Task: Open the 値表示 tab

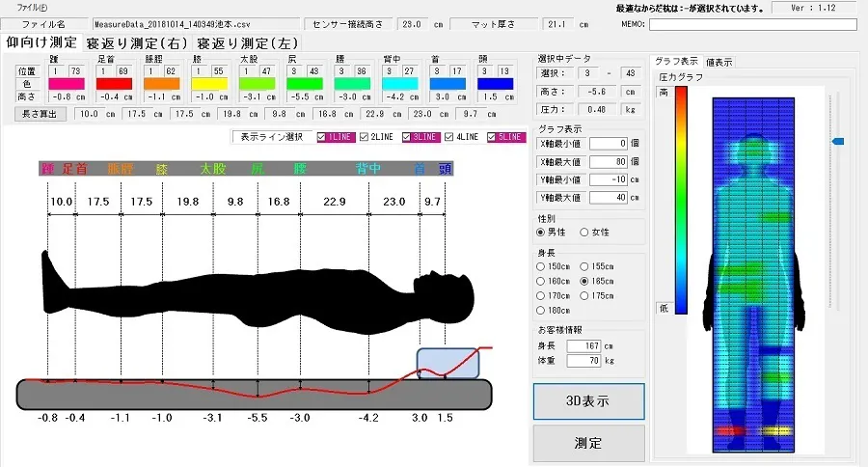Action: point(719,62)
